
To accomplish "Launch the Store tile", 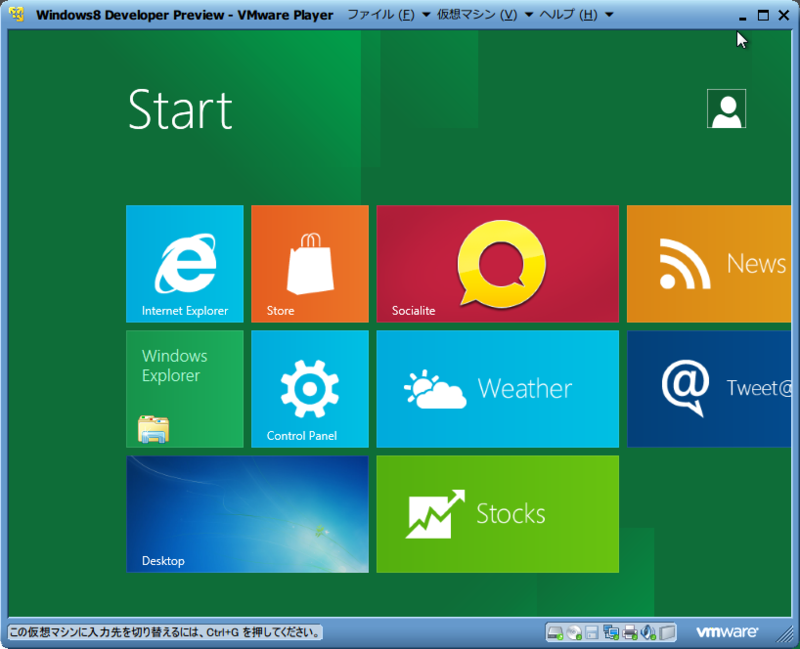I will [310, 264].
